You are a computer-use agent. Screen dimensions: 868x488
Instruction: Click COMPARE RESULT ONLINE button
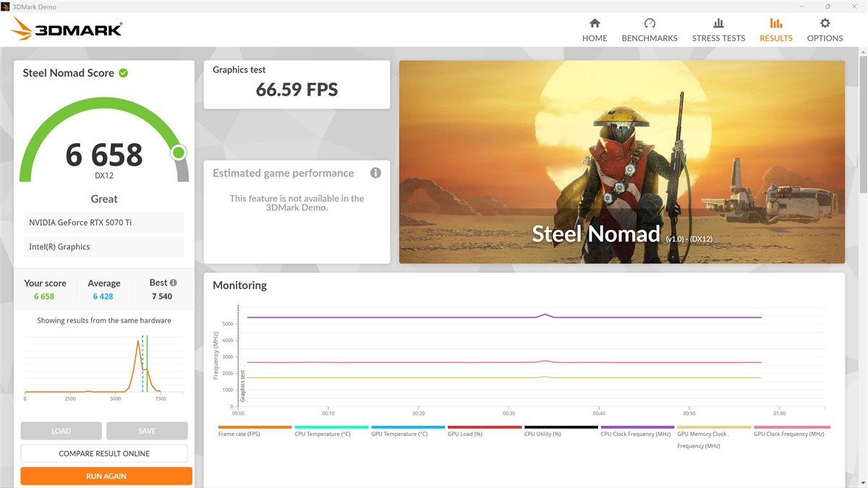tap(104, 453)
